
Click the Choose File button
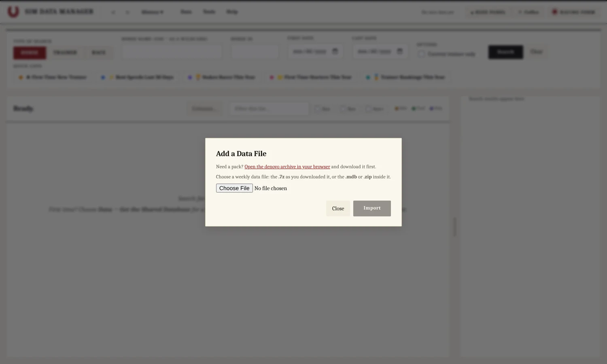[x=234, y=188]
